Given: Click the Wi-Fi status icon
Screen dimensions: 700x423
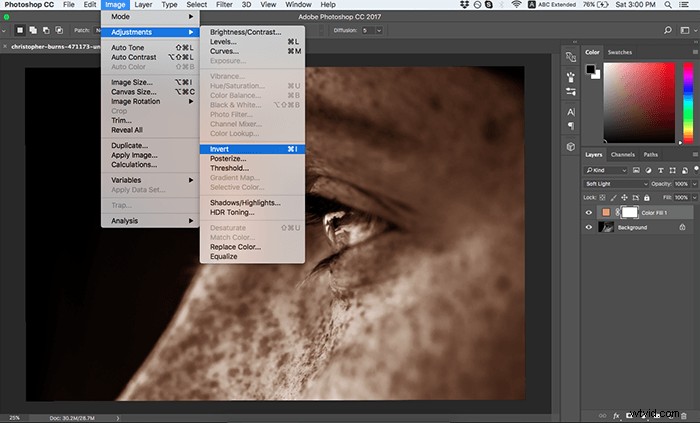Looking at the screenshot, I should [517, 4].
